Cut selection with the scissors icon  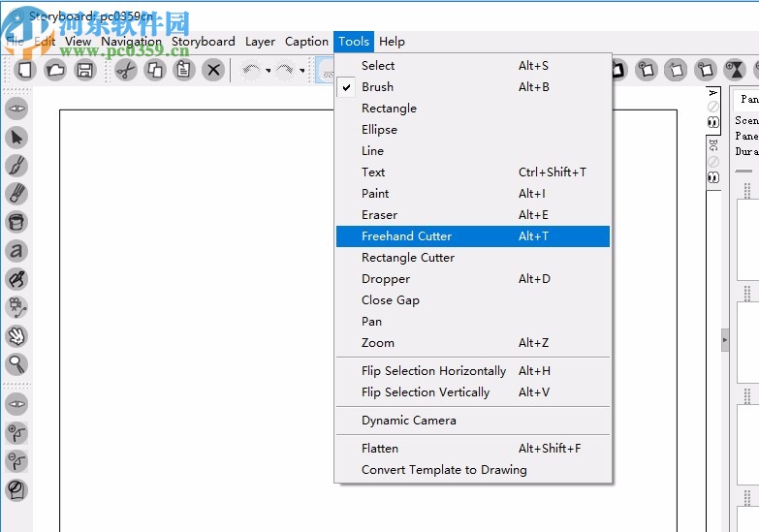click(125, 70)
